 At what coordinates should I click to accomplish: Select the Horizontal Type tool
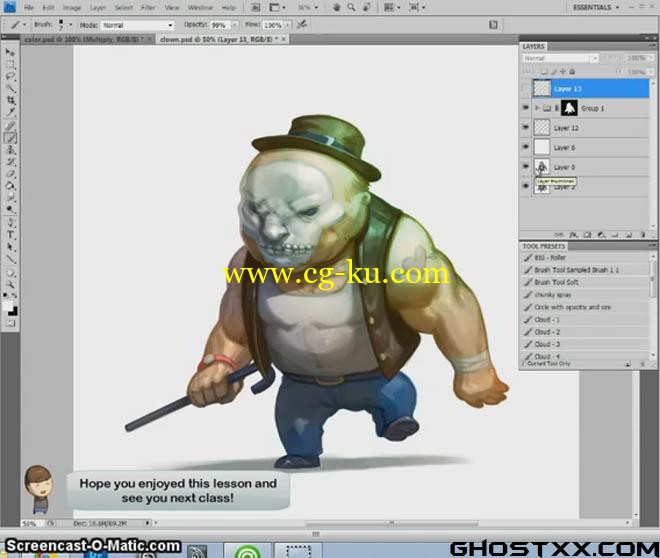coord(10,235)
